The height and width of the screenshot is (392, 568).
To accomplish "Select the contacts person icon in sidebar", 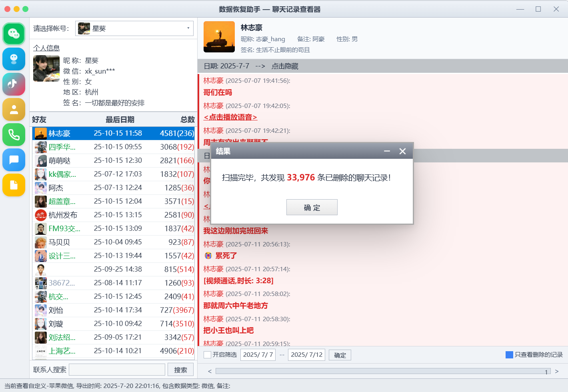I will [x=14, y=109].
